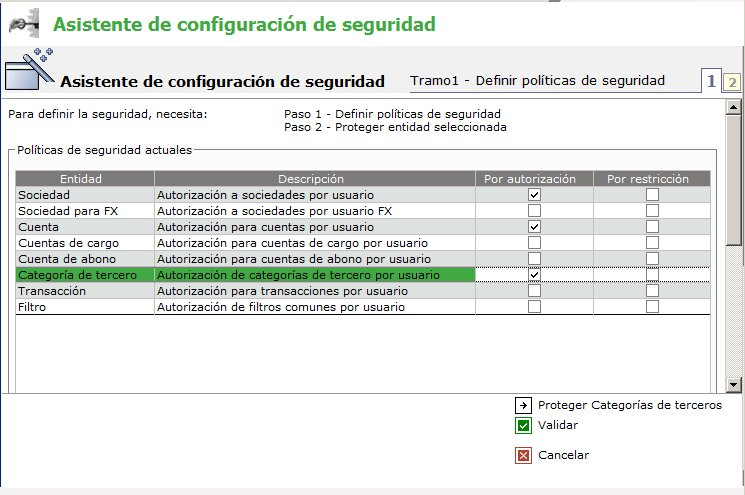Enable restriction checkbox for Cuenta
745x495 pixels.
(652, 227)
